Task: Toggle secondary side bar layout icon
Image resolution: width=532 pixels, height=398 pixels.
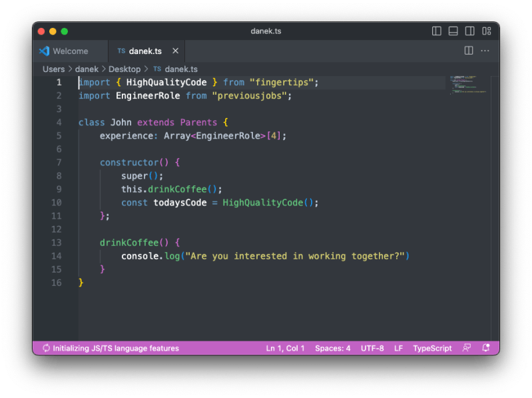Action: pyautogui.click(x=469, y=31)
